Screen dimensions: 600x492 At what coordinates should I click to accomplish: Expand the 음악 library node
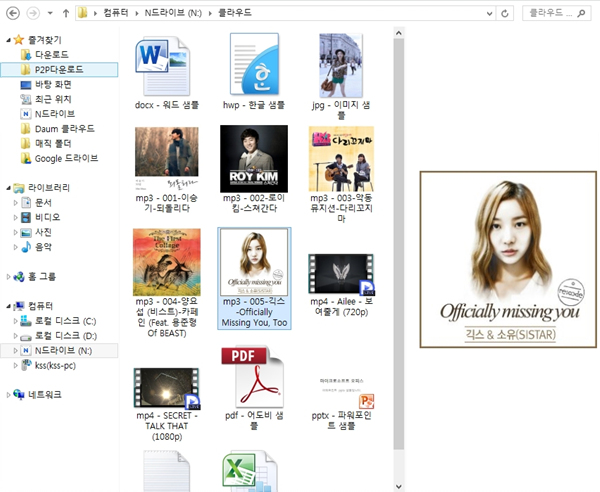point(15,247)
